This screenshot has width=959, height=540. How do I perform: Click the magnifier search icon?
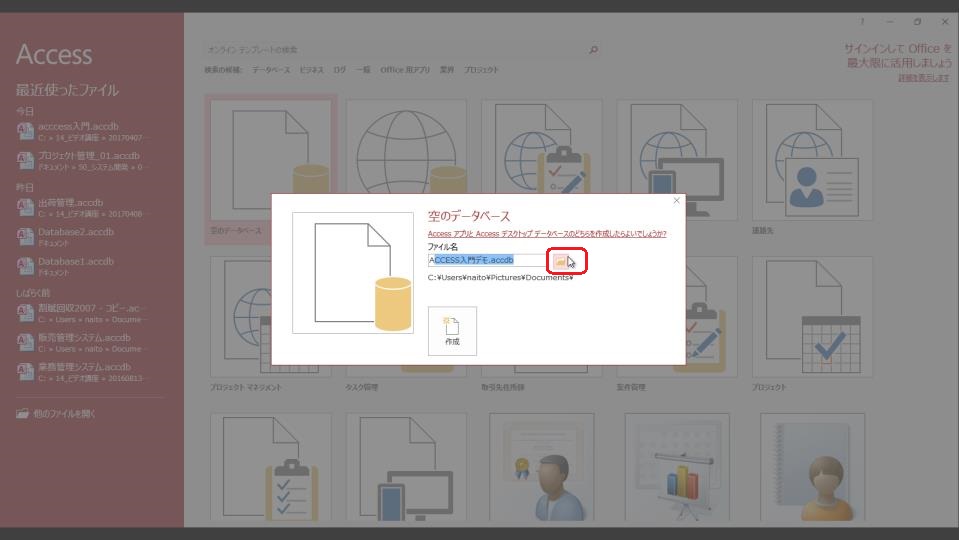pyautogui.click(x=593, y=50)
